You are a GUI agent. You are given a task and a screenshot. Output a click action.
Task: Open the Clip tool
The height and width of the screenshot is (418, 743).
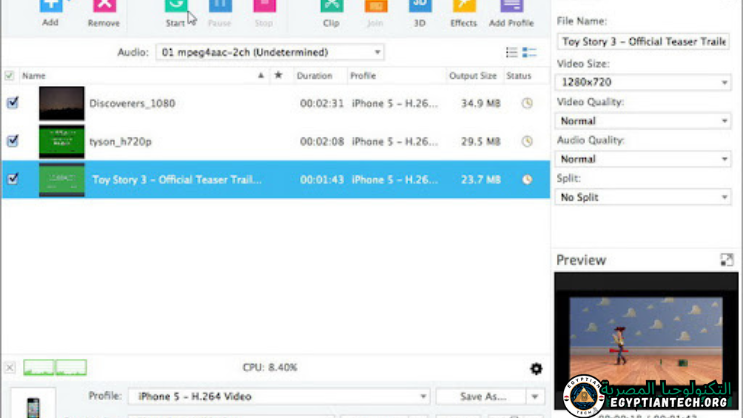tap(332, 8)
